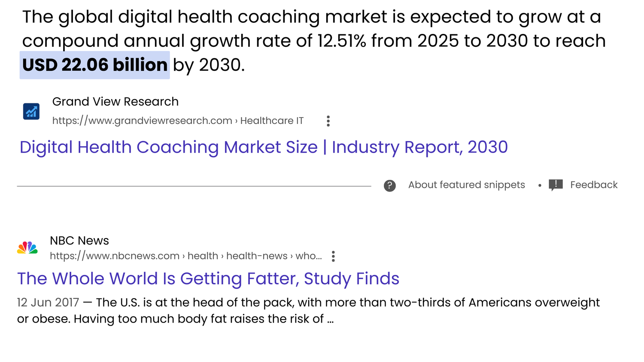
Task: Open three-dot menu for NBC News result
Action: 333,256
